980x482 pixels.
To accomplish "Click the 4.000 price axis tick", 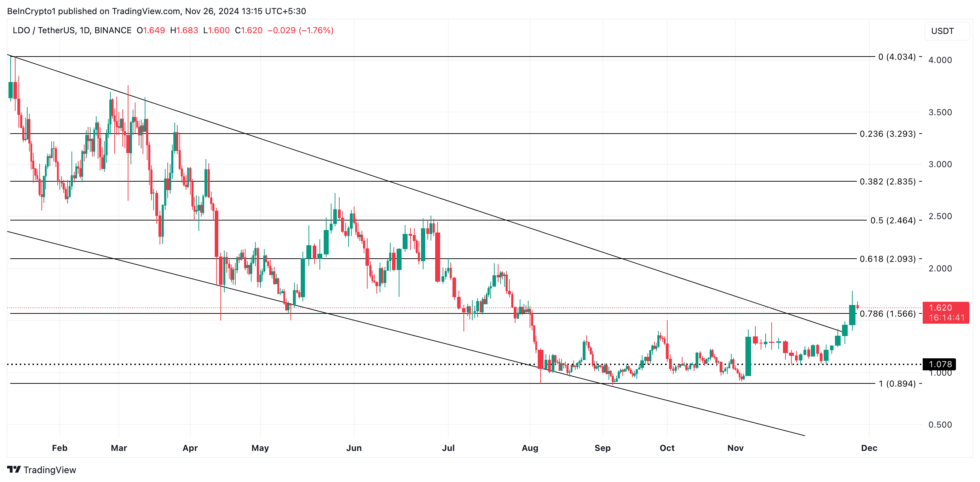I will pyautogui.click(x=940, y=60).
